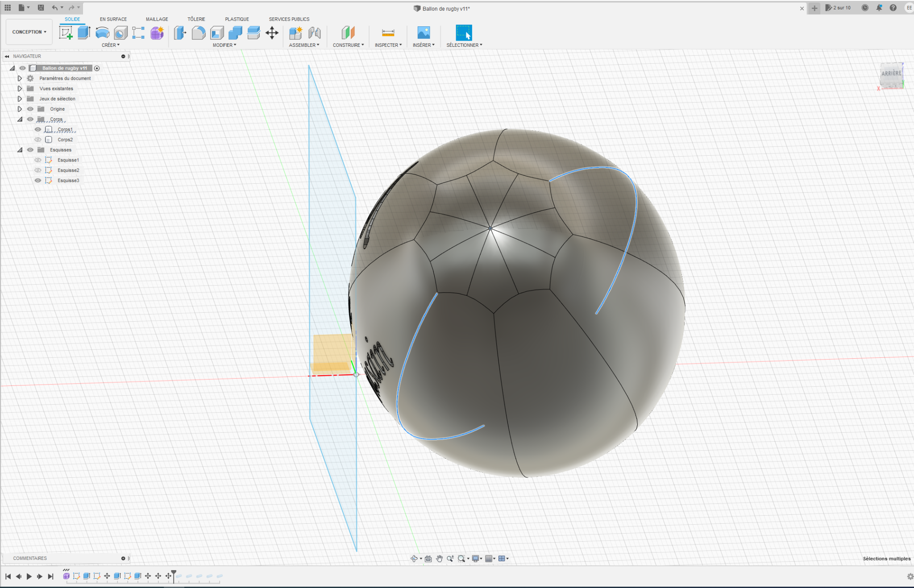The width and height of the screenshot is (914, 588).
Task: Click the Insert image icon
Action: click(424, 33)
